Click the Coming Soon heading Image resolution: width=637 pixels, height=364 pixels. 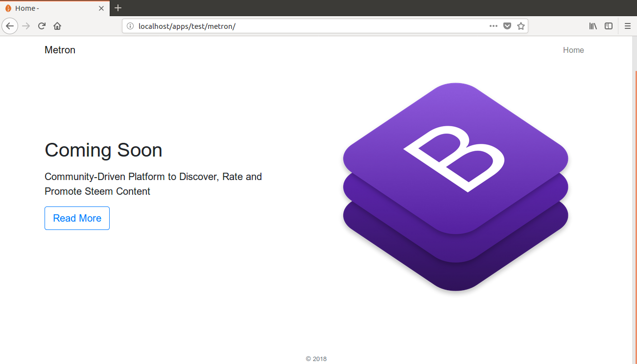103,150
